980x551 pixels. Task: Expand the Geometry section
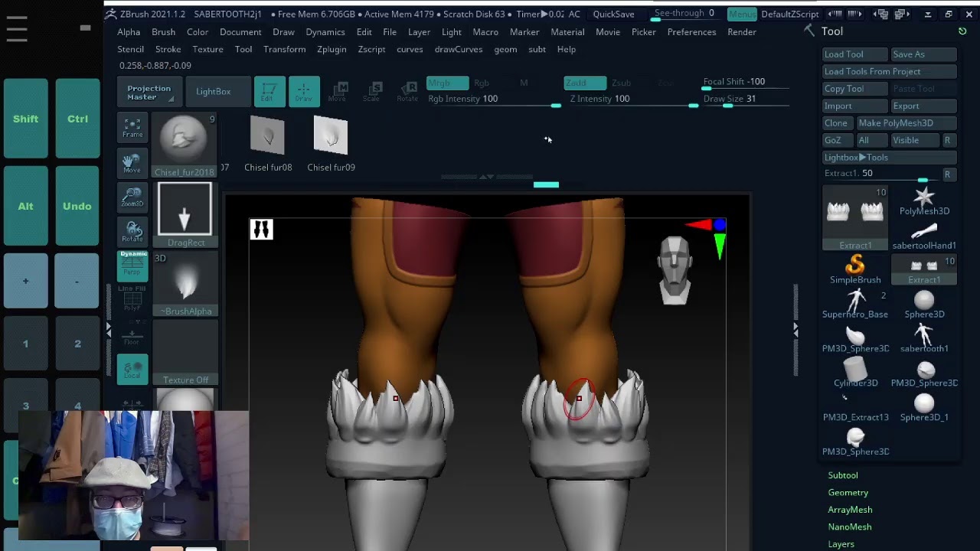[848, 492]
